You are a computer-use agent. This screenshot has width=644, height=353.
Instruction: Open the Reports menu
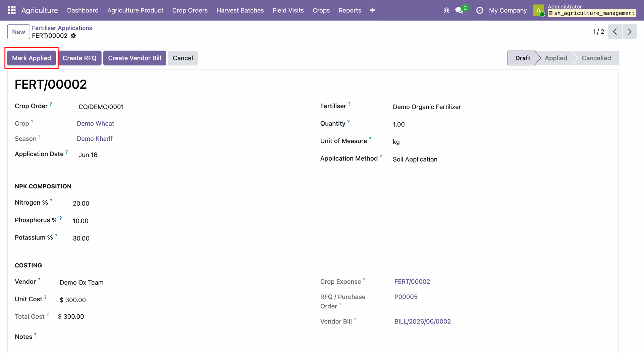350,10
